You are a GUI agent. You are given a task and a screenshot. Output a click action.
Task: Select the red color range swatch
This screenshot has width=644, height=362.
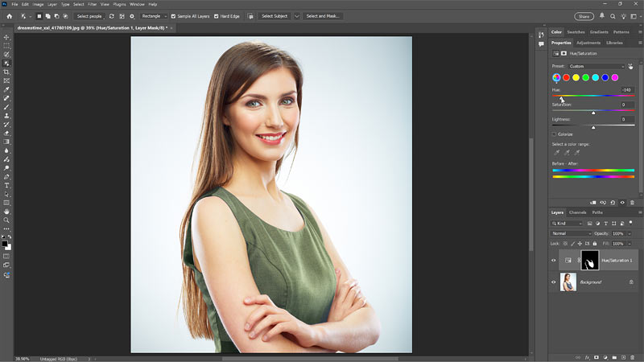point(566,77)
